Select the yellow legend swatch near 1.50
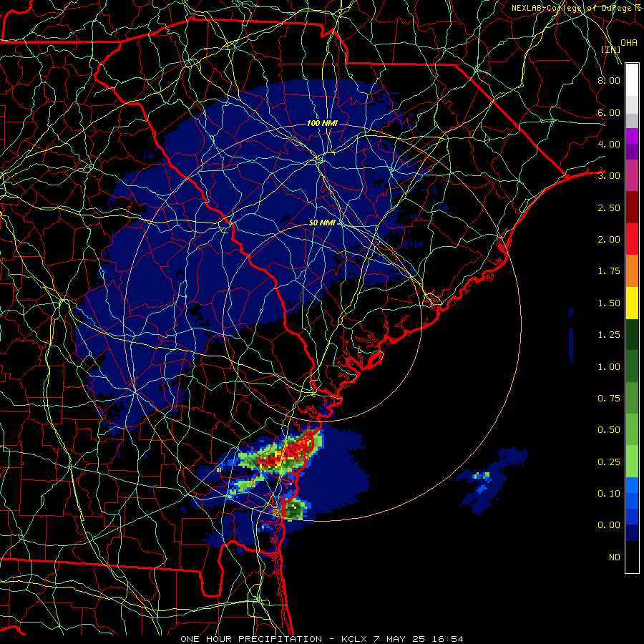This screenshot has width=644, height=644. (632, 303)
